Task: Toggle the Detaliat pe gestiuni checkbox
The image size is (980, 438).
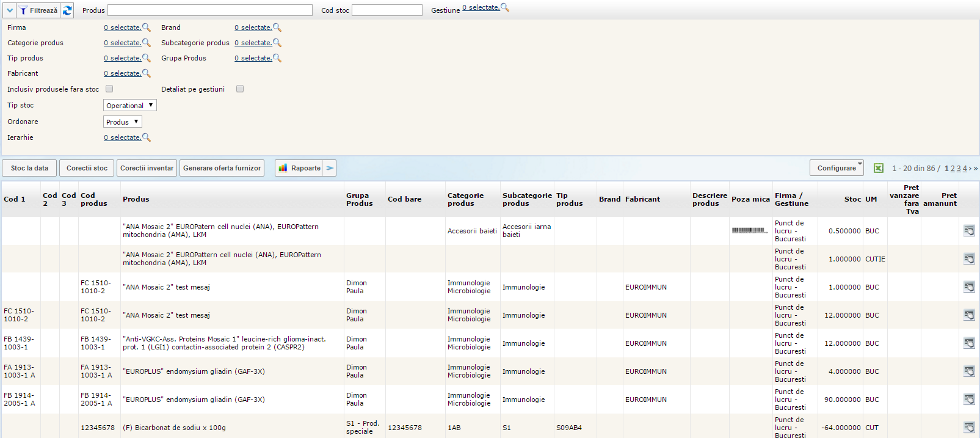Action: click(240, 89)
